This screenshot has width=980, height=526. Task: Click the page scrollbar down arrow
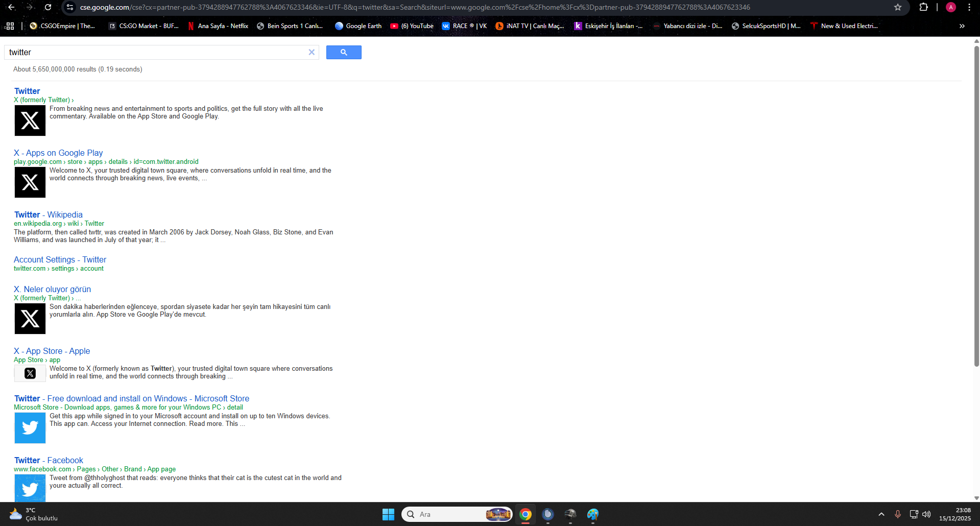976,498
